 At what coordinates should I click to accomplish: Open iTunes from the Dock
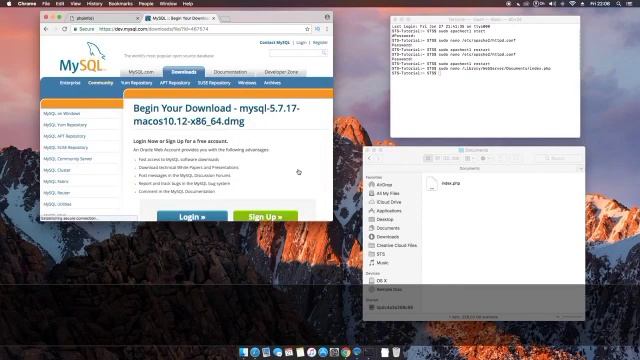[311, 352]
